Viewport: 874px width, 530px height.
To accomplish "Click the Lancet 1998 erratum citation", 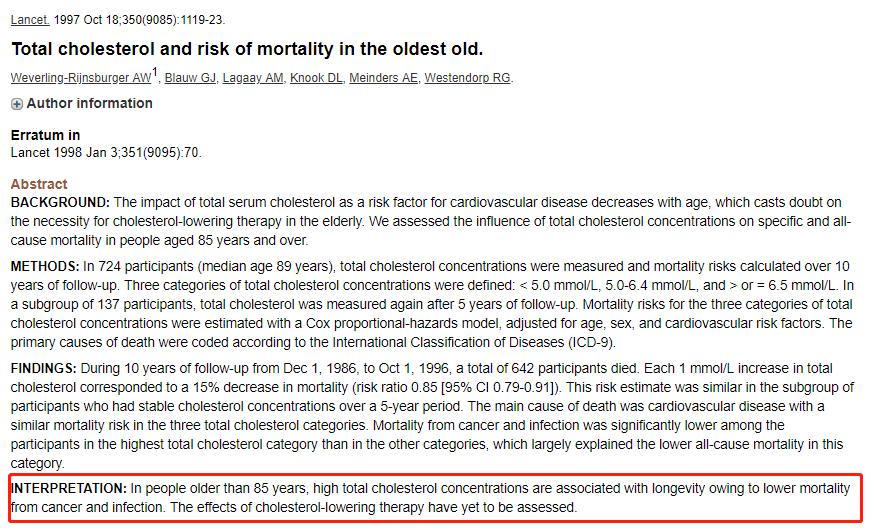I will coord(106,153).
